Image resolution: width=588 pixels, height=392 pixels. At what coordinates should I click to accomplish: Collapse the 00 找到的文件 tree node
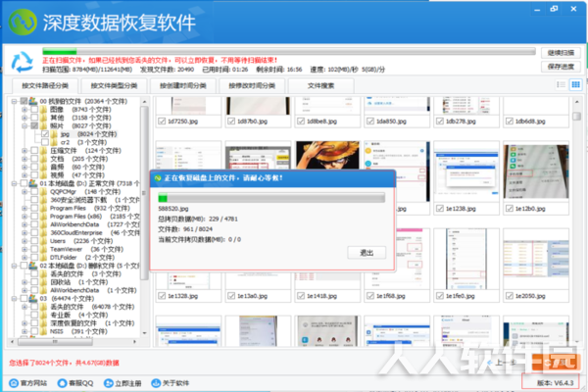pyautogui.click(x=14, y=101)
